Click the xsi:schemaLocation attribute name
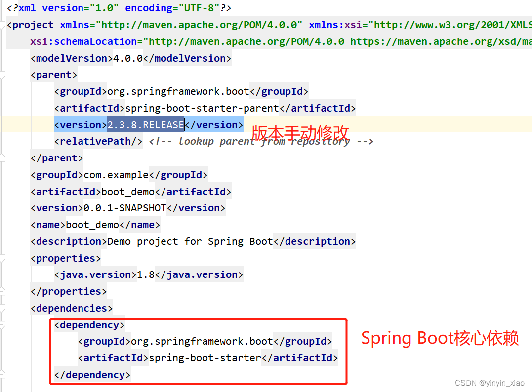This screenshot has height=392, width=532. [x=83, y=41]
